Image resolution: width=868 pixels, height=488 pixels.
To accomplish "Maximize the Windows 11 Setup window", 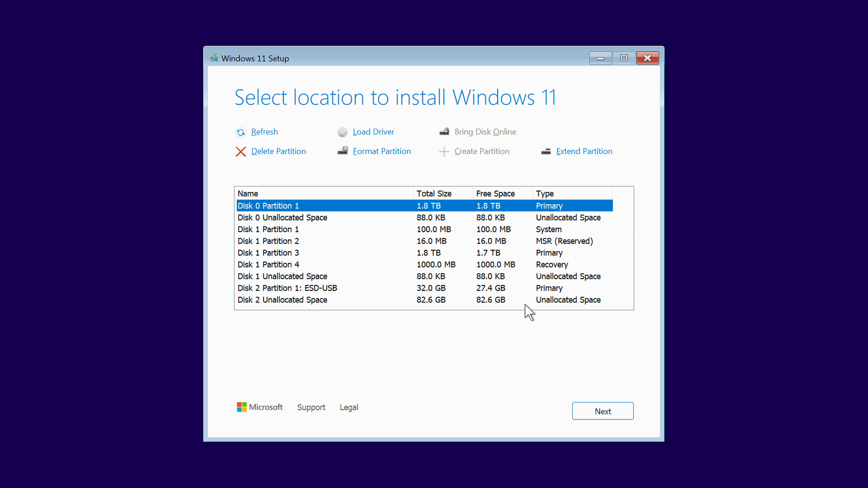I will pyautogui.click(x=624, y=58).
